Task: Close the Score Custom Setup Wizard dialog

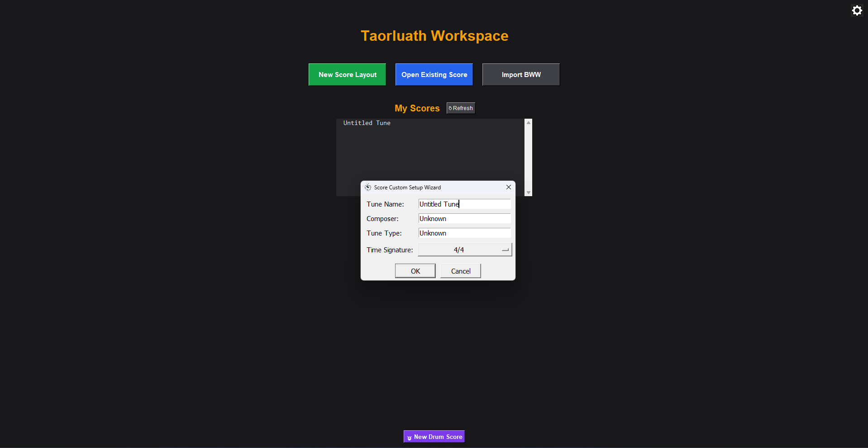Action: point(509,187)
